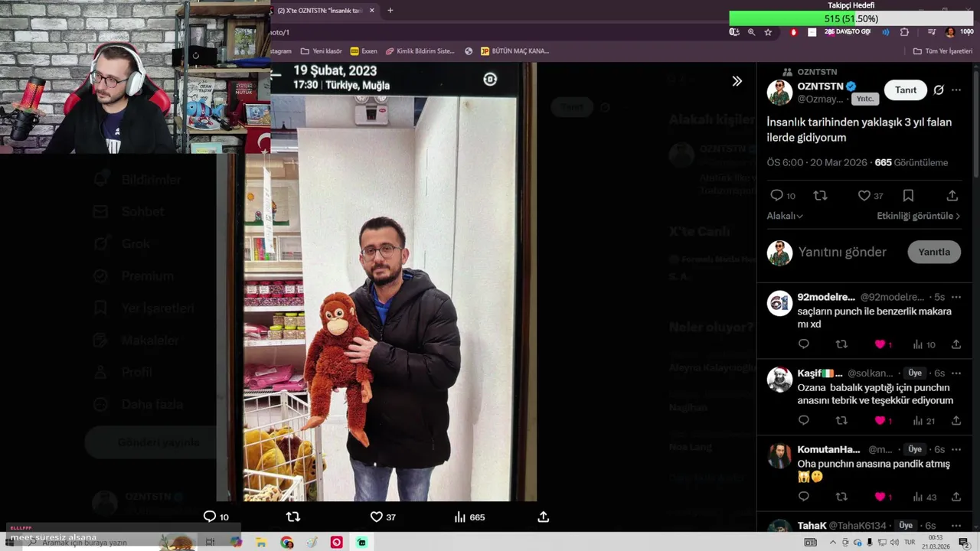The image size is (980, 551).
Task: Expand the Alakalı sort dropdown
Action: (x=785, y=216)
